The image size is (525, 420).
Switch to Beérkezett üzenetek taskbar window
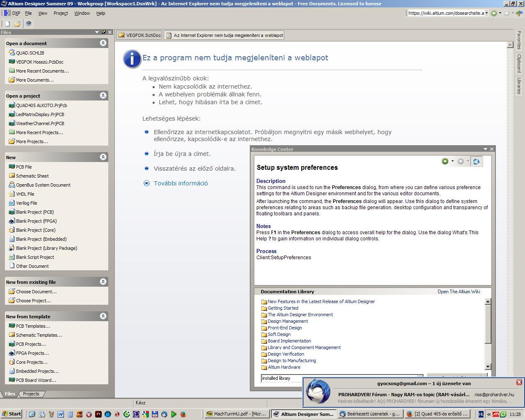tap(370, 414)
